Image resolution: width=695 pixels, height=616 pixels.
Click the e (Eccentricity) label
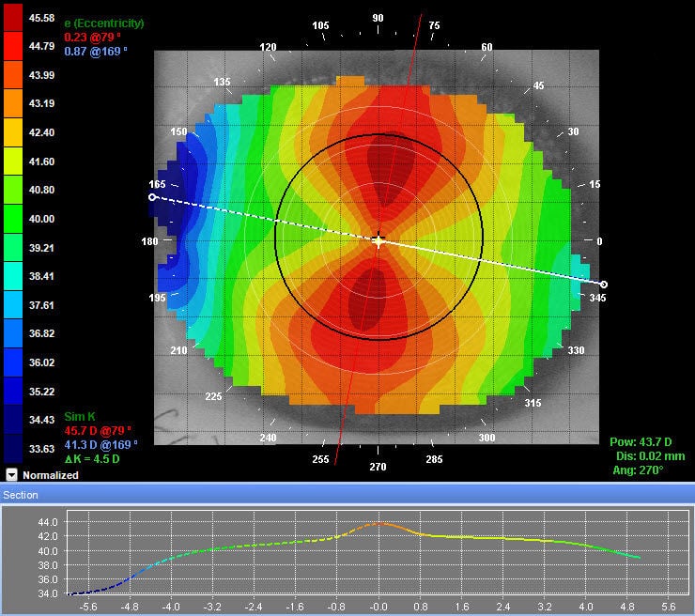point(102,22)
